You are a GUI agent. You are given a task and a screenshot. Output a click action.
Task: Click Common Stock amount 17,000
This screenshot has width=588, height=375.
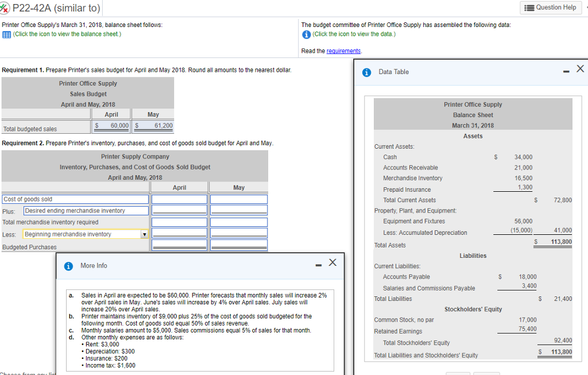(528, 320)
